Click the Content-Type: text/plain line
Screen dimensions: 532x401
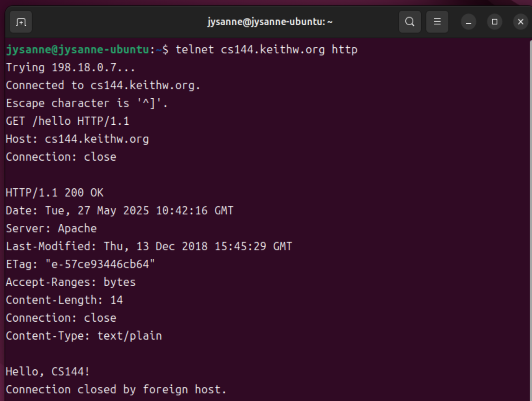pyautogui.click(x=84, y=336)
